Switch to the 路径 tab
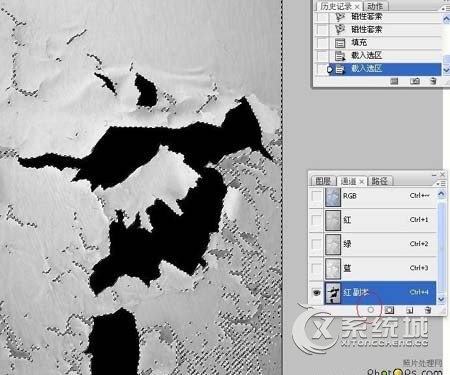The width and height of the screenshot is (450, 375). [379, 181]
